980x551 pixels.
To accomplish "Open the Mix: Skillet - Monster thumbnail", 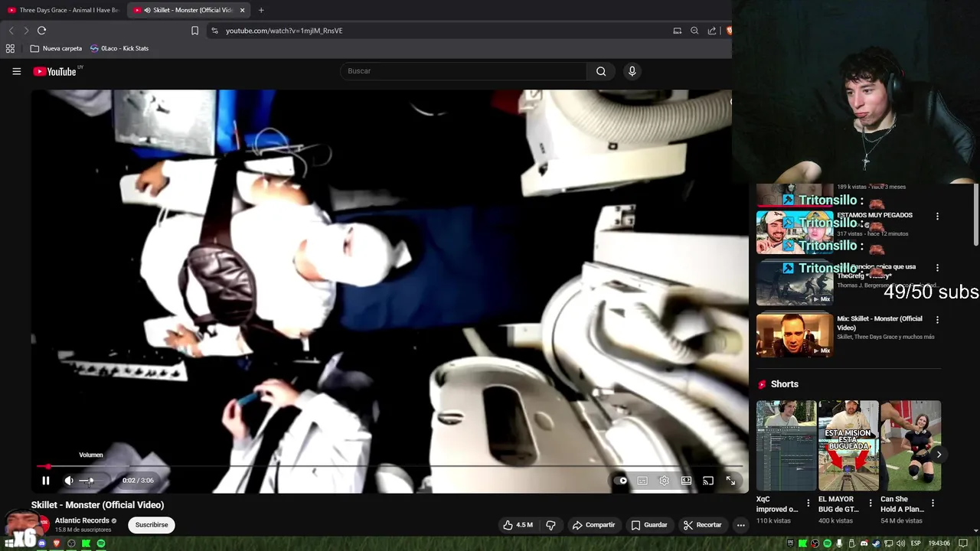I will [x=795, y=334].
